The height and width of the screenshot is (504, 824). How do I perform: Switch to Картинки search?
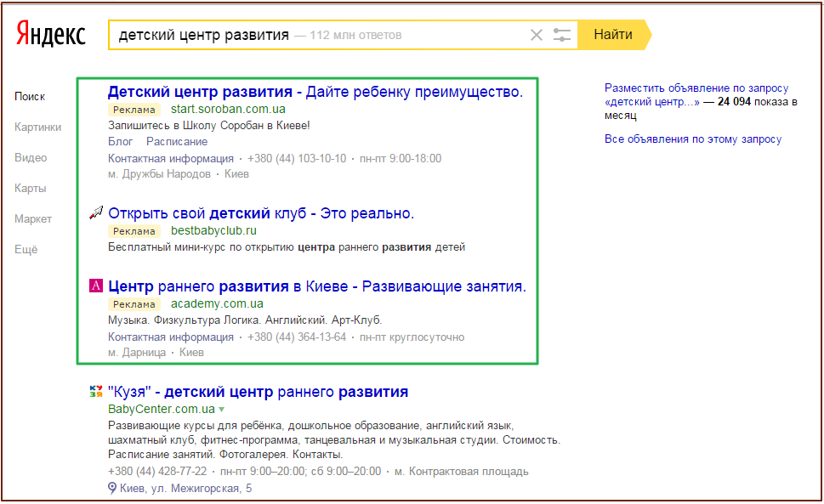coord(37,127)
